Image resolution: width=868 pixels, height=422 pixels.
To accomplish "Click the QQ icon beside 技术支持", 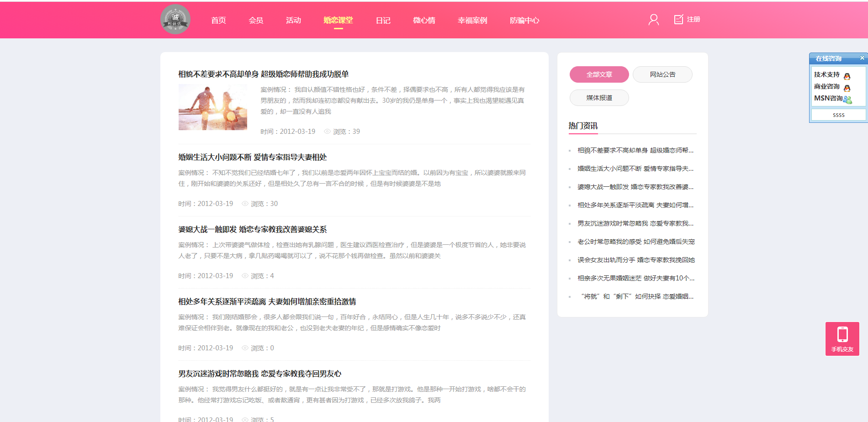I will pyautogui.click(x=847, y=76).
